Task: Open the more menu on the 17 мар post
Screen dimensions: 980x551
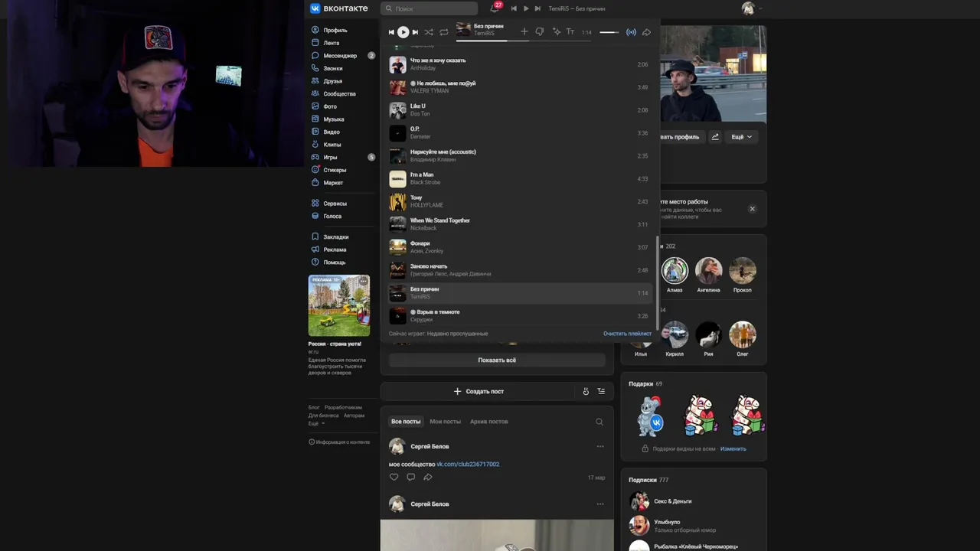Action: (600, 446)
